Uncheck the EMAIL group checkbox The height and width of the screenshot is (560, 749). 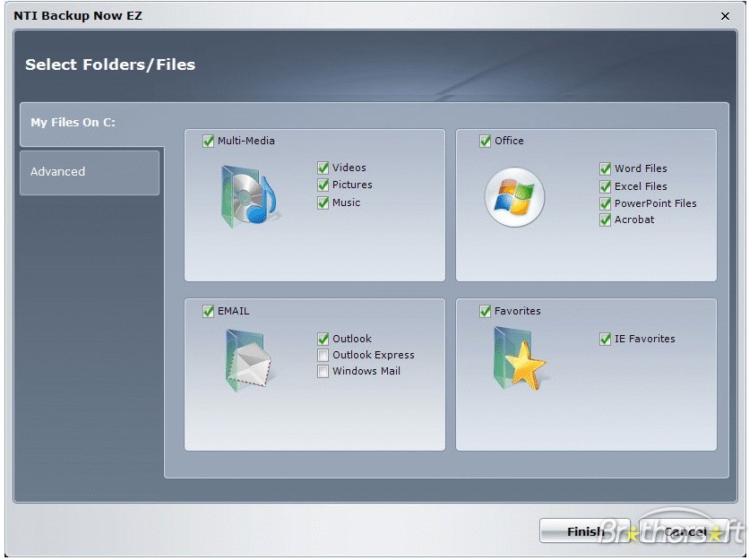coord(208,311)
